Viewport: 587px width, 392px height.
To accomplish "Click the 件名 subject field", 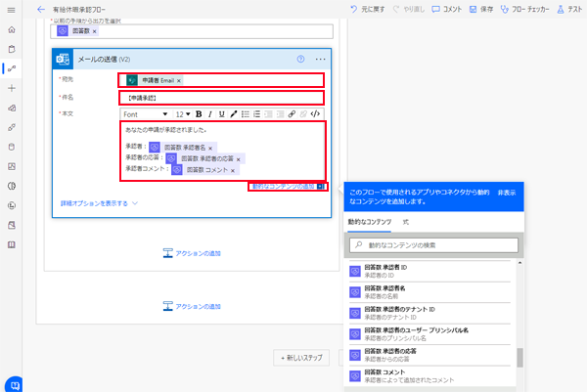I will pyautogui.click(x=221, y=98).
